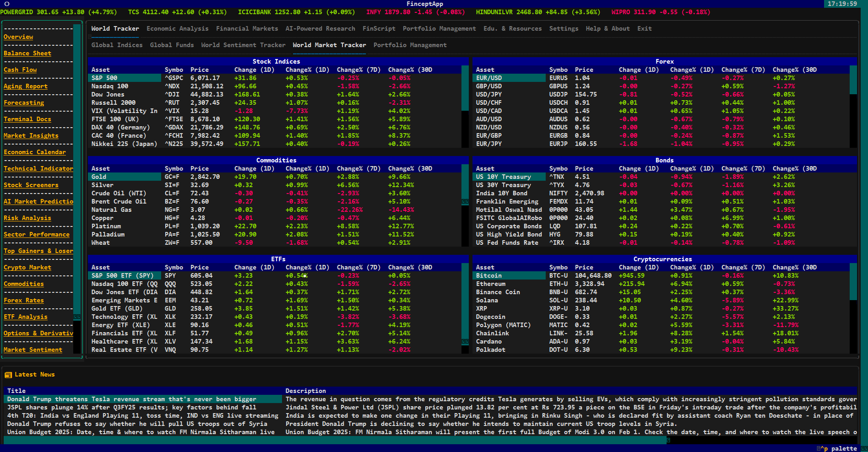
Task: Select World Sentiment Tracker sub-tab
Action: [x=244, y=45]
